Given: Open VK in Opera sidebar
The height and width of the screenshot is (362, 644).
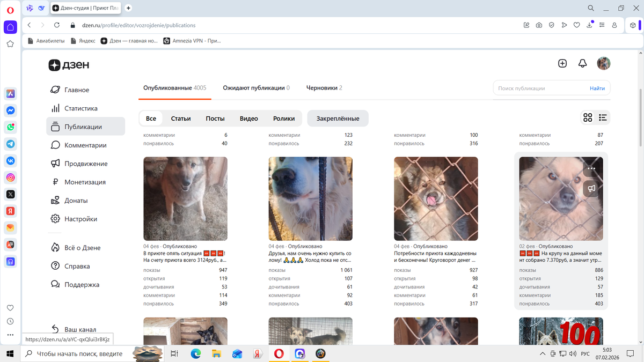Looking at the screenshot, I should [x=10, y=160].
